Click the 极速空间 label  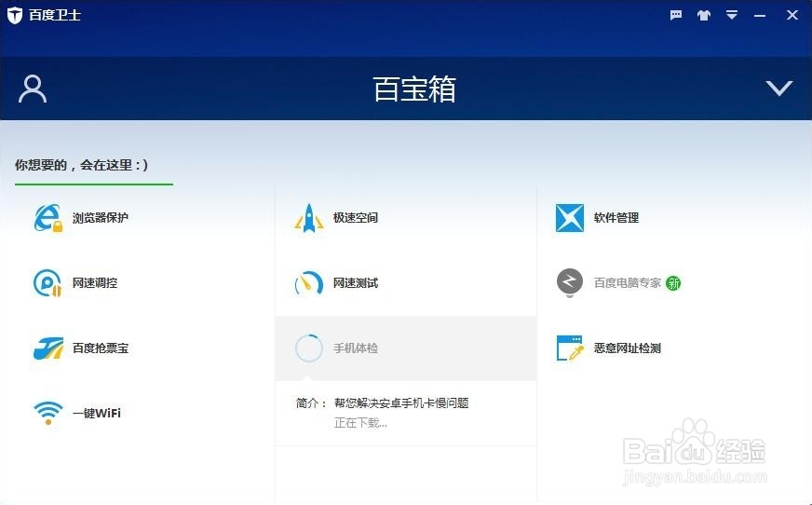pos(356,217)
